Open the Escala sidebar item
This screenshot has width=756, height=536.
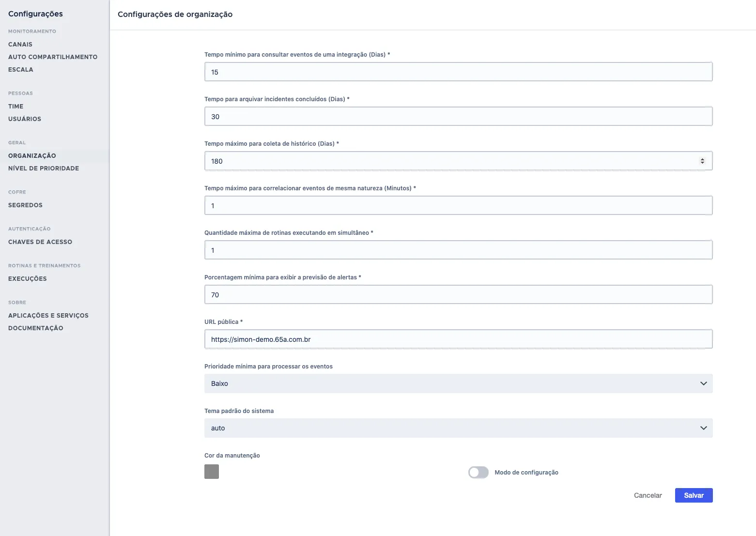21,69
